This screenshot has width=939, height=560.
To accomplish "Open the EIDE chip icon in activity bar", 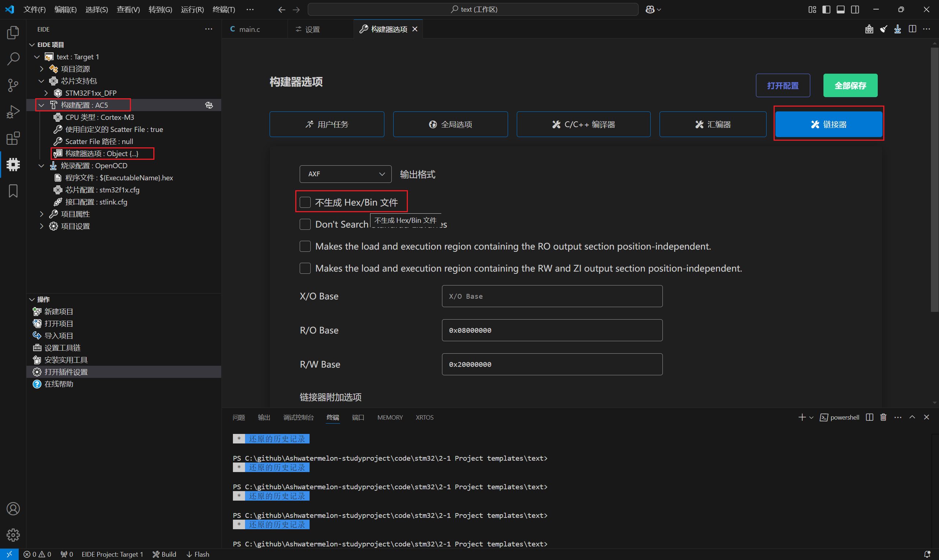I will pyautogui.click(x=13, y=165).
